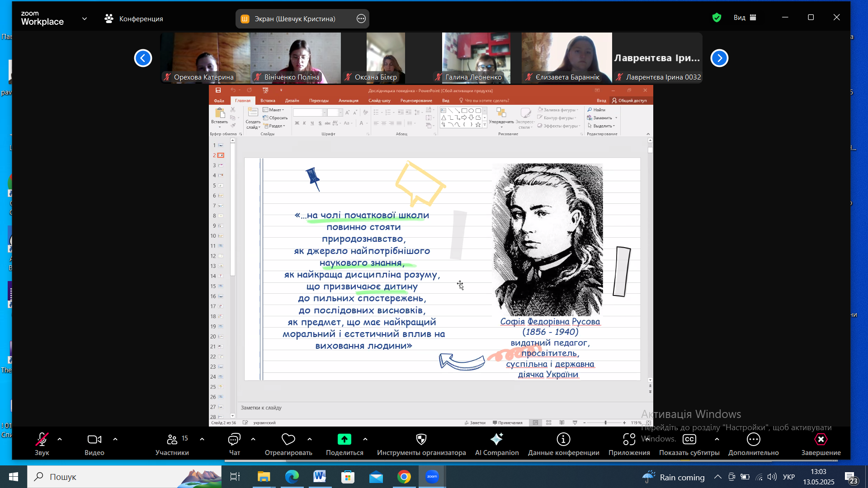Viewport: 868px width, 488px height.
Task: Click Найти find button
Action: 596,110
